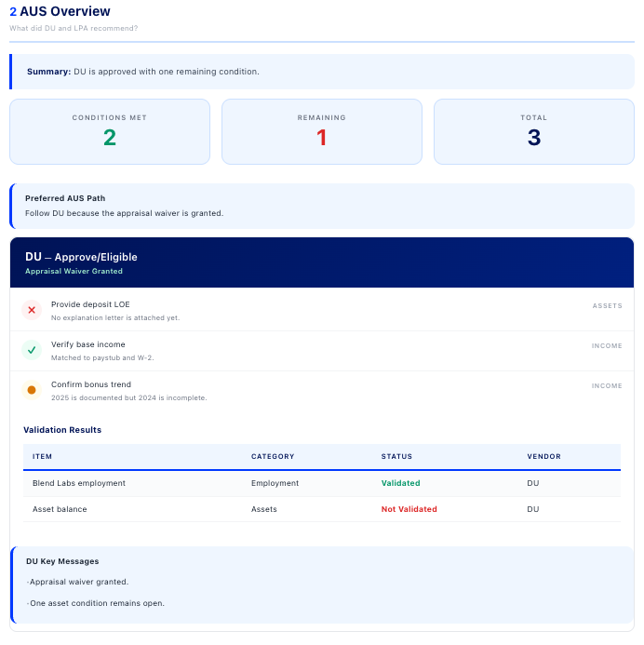Select the Confirm bonus trend condition
The image size is (644, 645).
91,384
